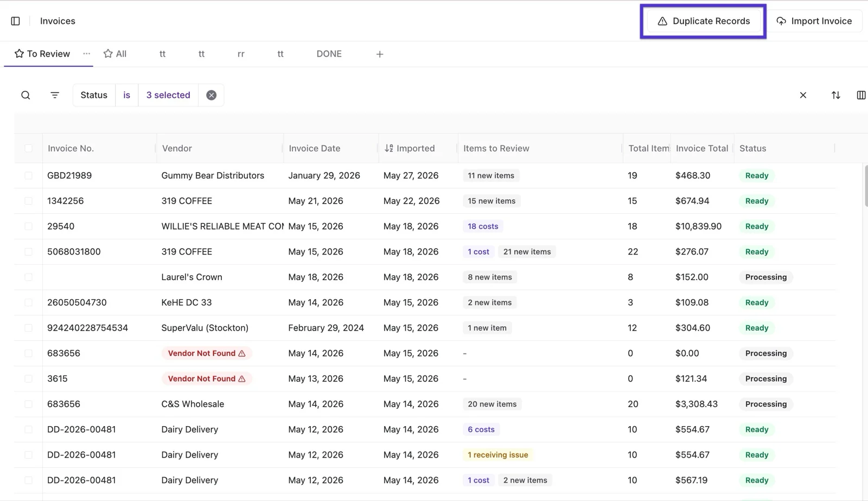Click 'Gummy Bear Distributors' vendor cell
Image resolution: width=868 pixels, height=501 pixels.
213,176
